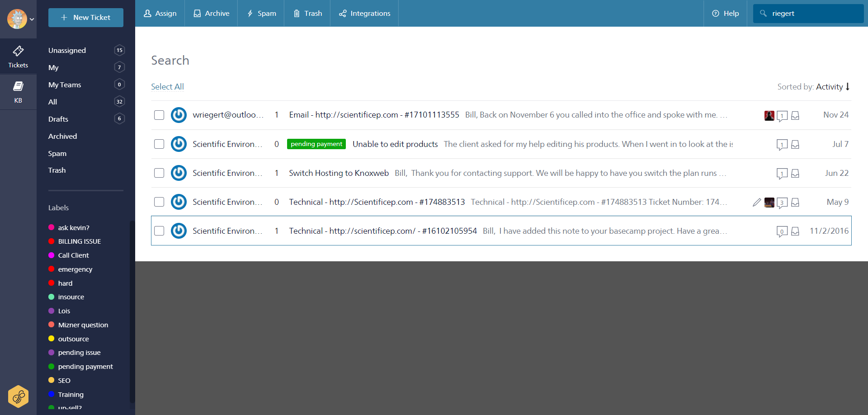Archive the Unable to edit products ticket

click(x=795, y=145)
